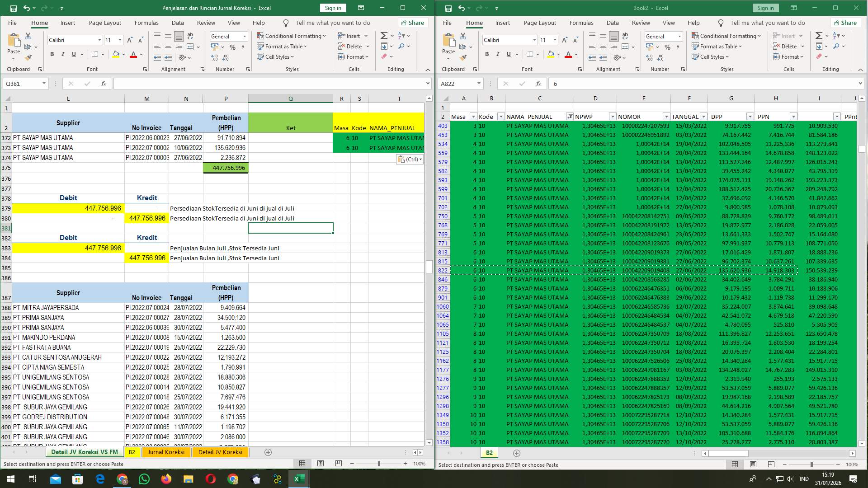Viewport: 868px width, 488px height.
Task: Click the Sign in button in Book2
Action: [765, 8]
